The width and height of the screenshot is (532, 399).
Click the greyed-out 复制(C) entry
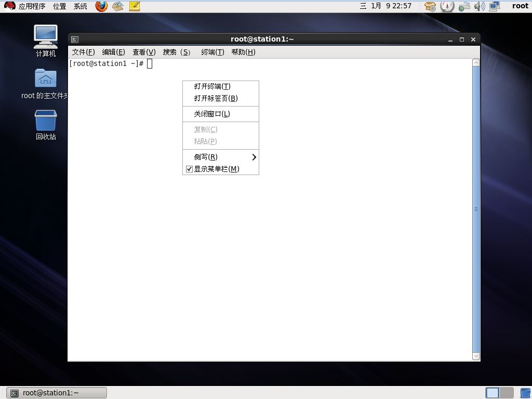click(220, 129)
